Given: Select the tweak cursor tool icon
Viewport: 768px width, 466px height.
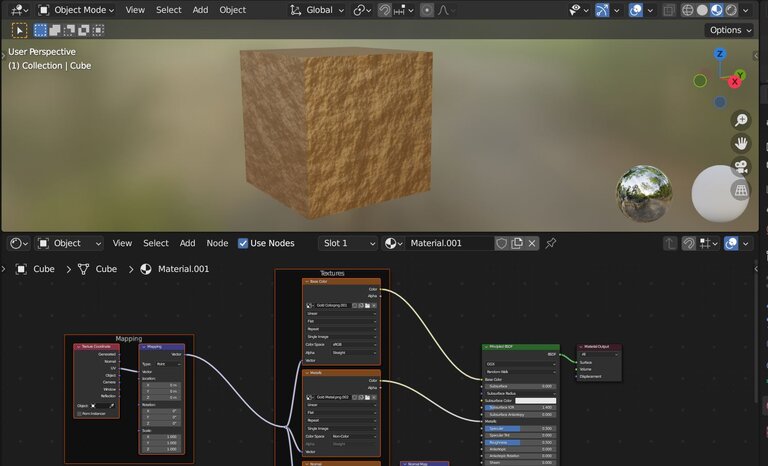Looking at the screenshot, I should tap(20, 30).
